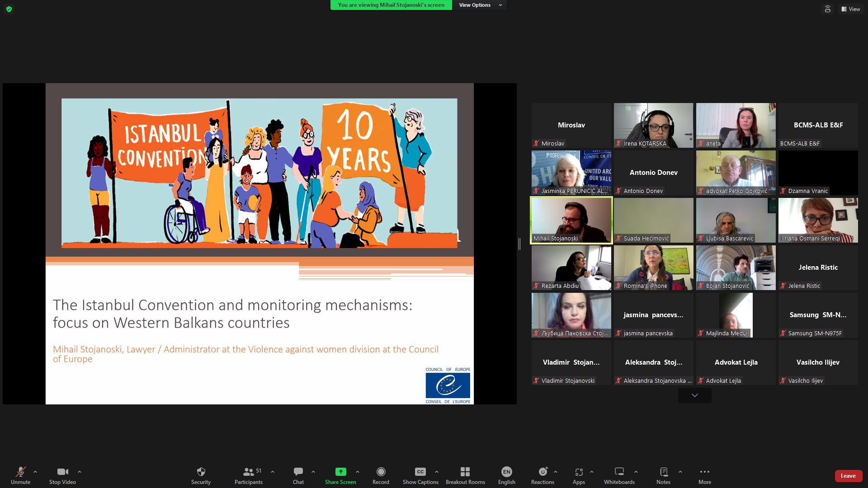This screenshot has width=868, height=488.
Task: Leave the meeting
Action: pos(849,476)
